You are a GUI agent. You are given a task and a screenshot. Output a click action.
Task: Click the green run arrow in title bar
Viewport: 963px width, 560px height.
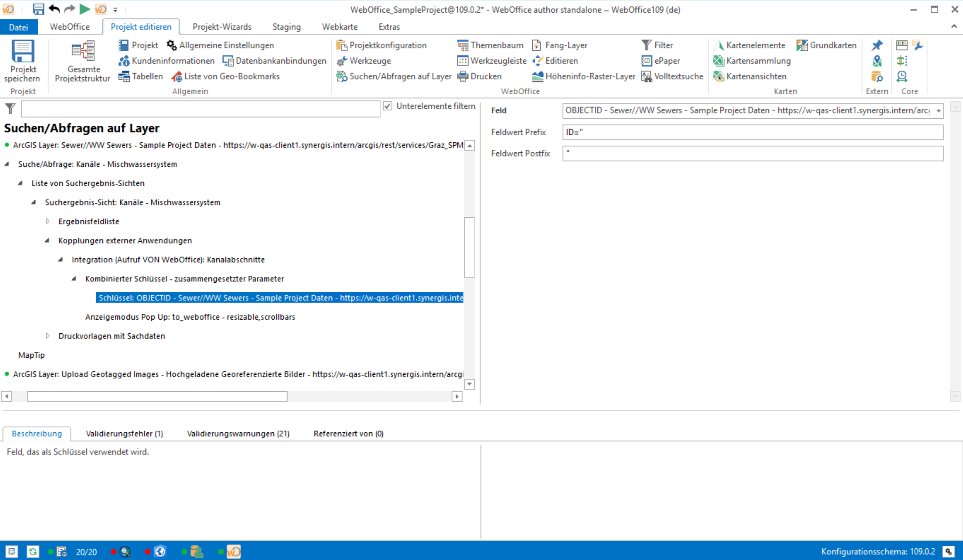[85, 9]
